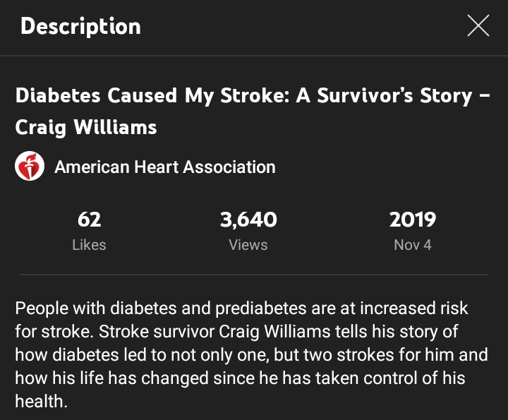Click the Description panel heading

(80, 27)
